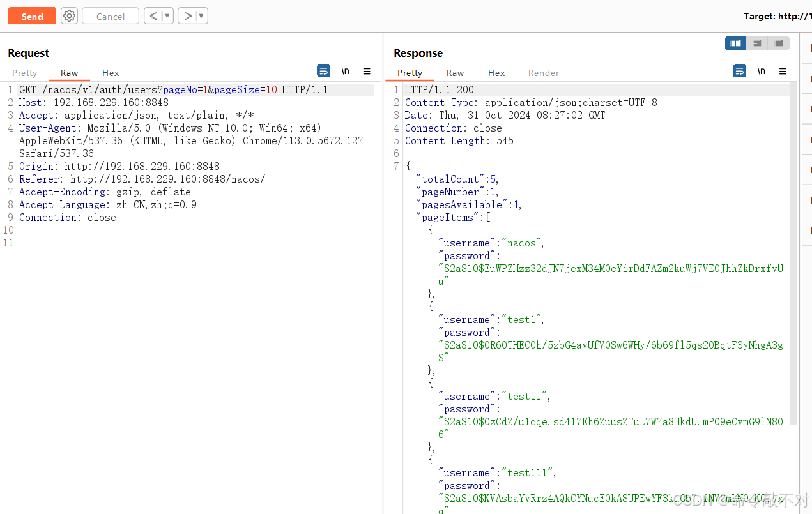Switch Request view to Pretty tab

[x=25, y=73]
